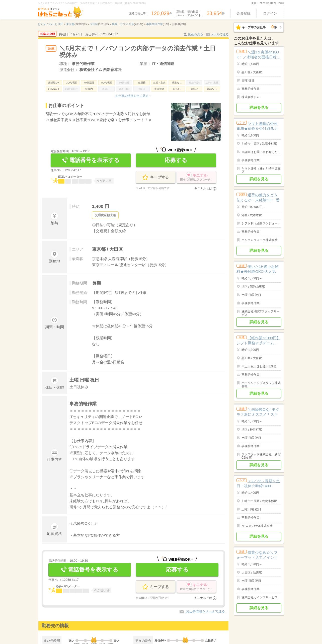Image resolution: width=322 pixels, height=644 pixels.
Task: Open ログイン page
Action: pyautogui.click(x=270, y=13)
